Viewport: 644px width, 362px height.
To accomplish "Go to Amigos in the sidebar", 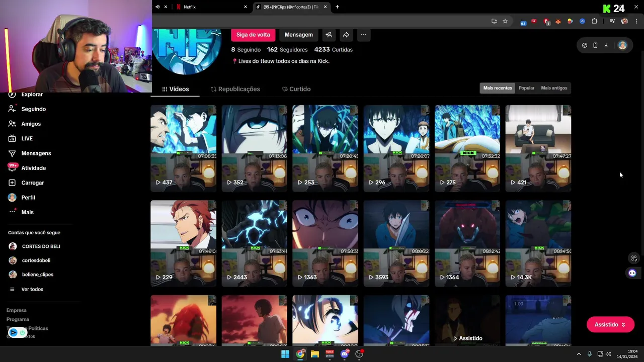I will click(x=31, y=124).
